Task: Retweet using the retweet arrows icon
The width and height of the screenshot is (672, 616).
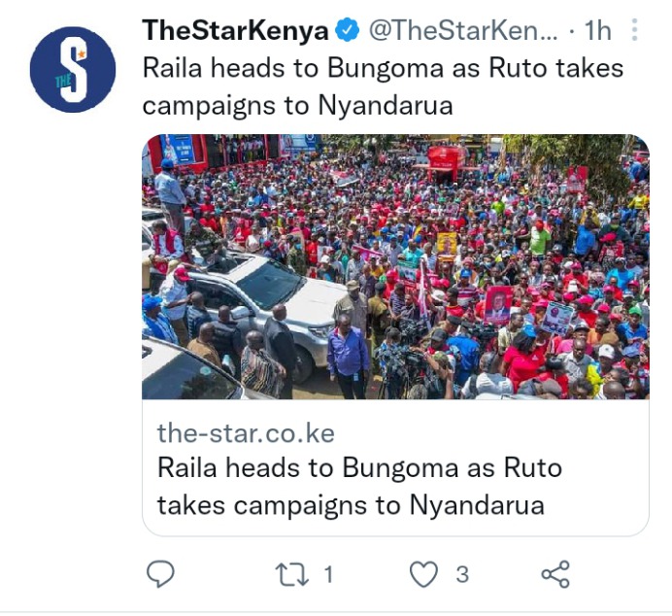Action: tap(292, 574)
